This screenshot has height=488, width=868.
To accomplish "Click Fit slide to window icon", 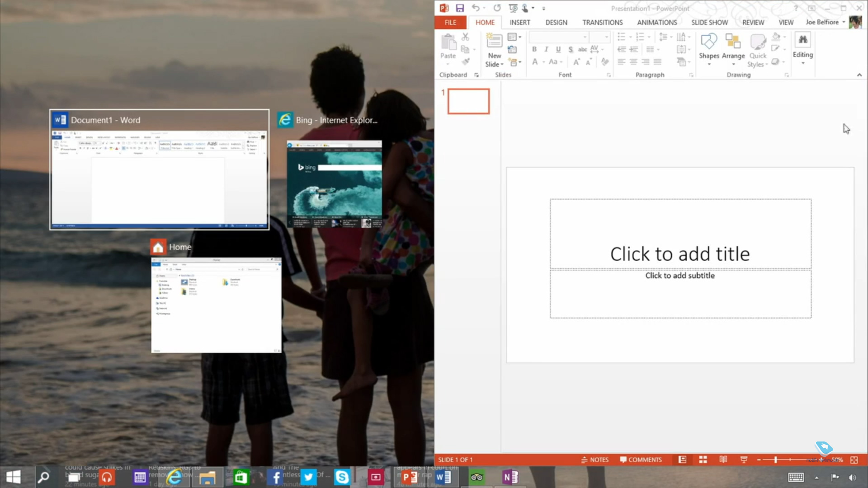I will tap(854, 460).
